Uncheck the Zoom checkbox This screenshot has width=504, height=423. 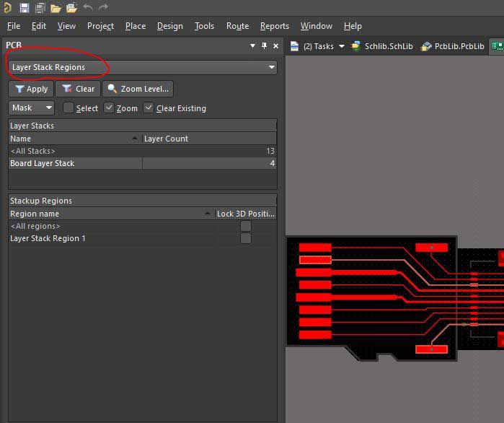pyautogui.click(x=109, y=108)
